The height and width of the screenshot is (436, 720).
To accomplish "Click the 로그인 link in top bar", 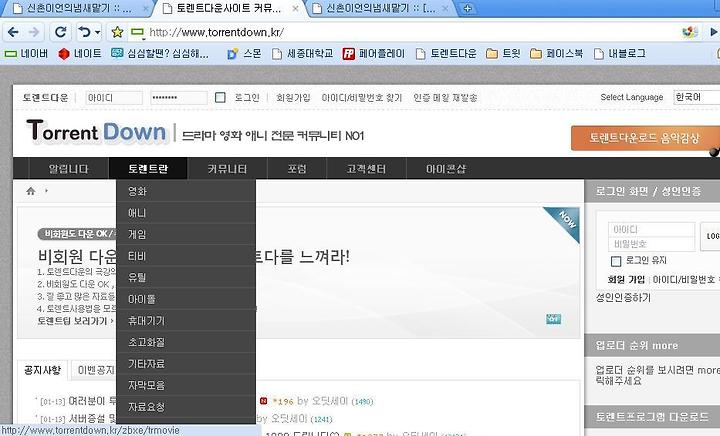I will (247, 98).
